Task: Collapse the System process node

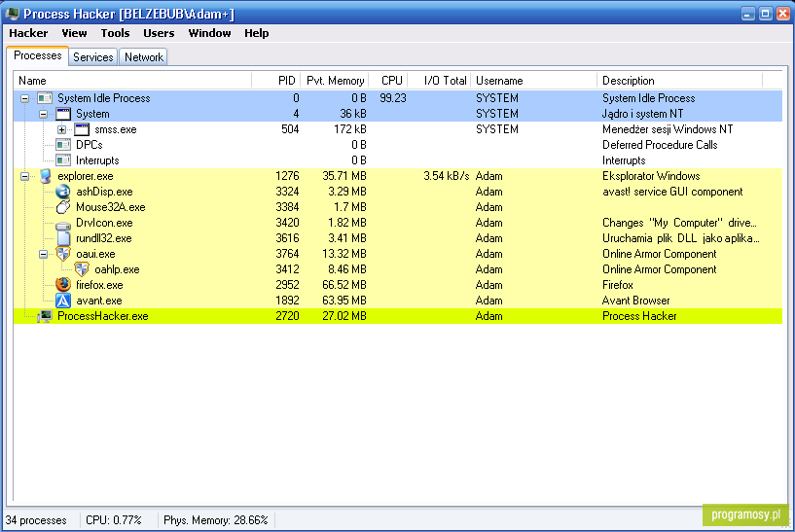Action: 44,114
